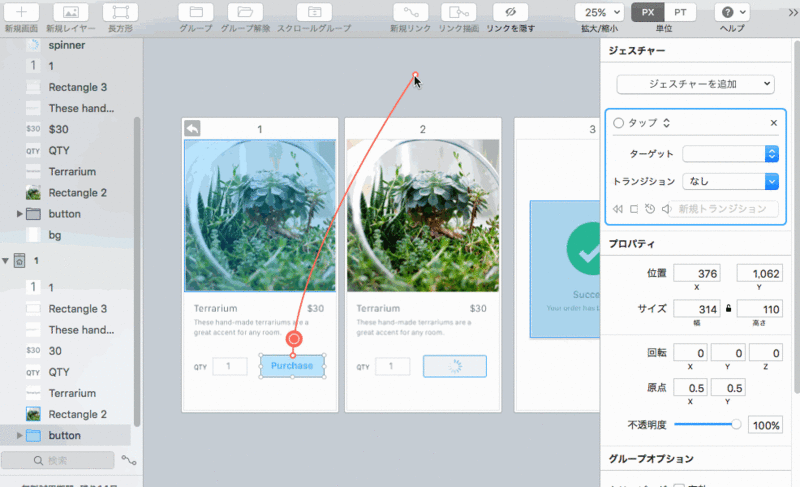Viewport: 800px width, 487px height.
Task: Adjust the 不透明度 opacity slider
Action: coord(708,424)
